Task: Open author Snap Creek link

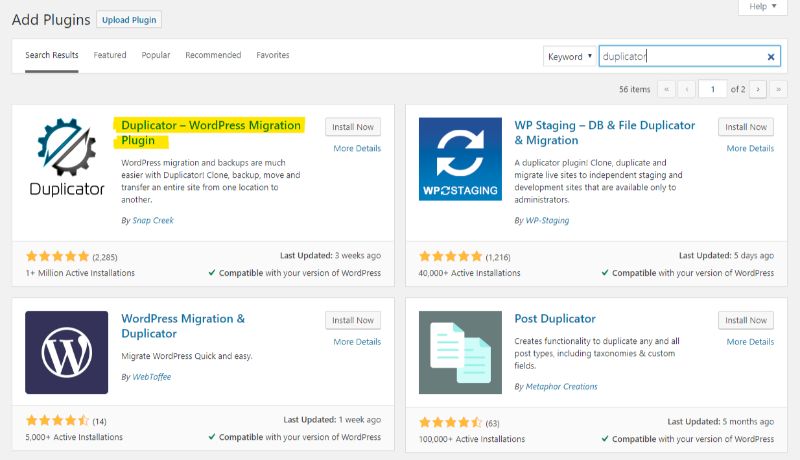Action: click(x=153, y=220)
